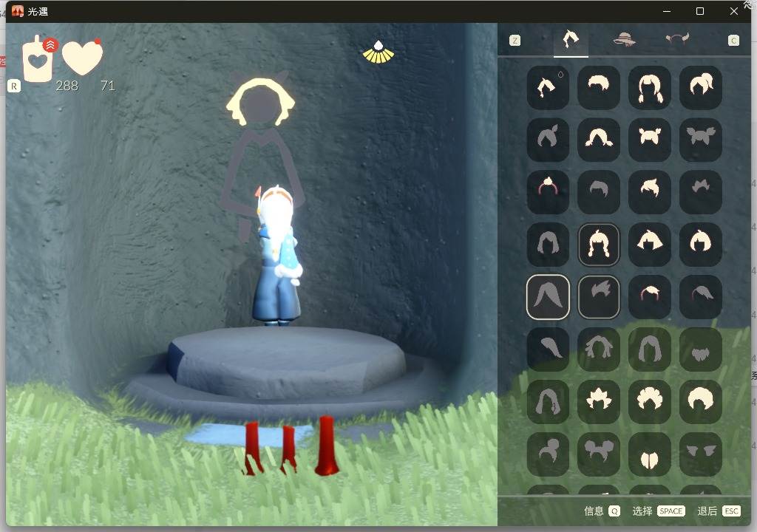Choose the round afro hairstyle icon
This screenshot has height=532, width=757.
click(701, 402)
